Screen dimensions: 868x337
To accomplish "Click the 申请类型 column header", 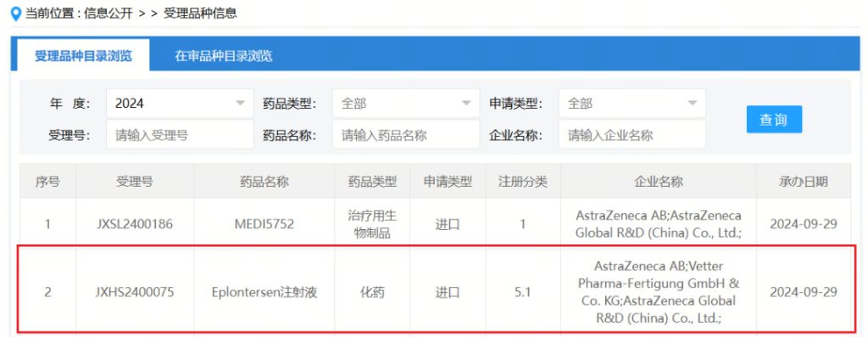I will [x=448, y=182].
